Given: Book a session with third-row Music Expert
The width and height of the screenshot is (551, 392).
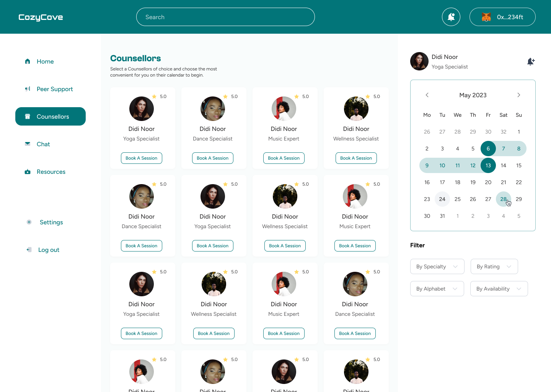Looking at the screenshot, I should click(x=284, y=333).
